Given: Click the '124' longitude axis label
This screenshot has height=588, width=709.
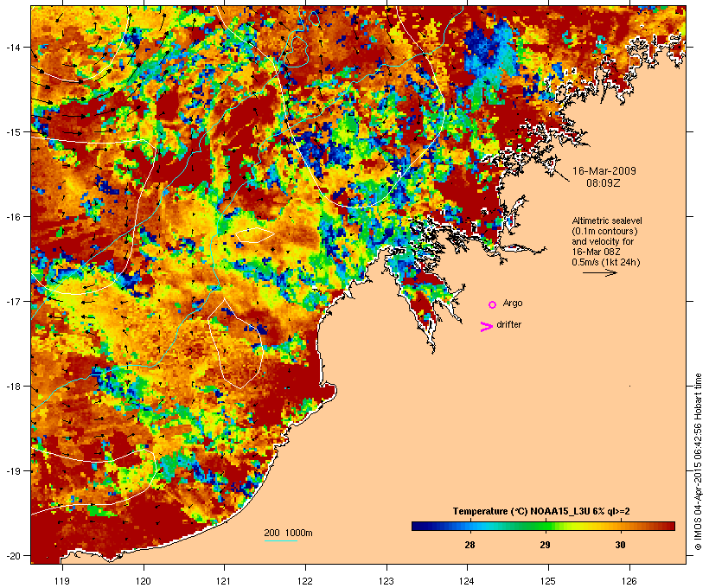Looking at the screenshot, I should point(468,581).
